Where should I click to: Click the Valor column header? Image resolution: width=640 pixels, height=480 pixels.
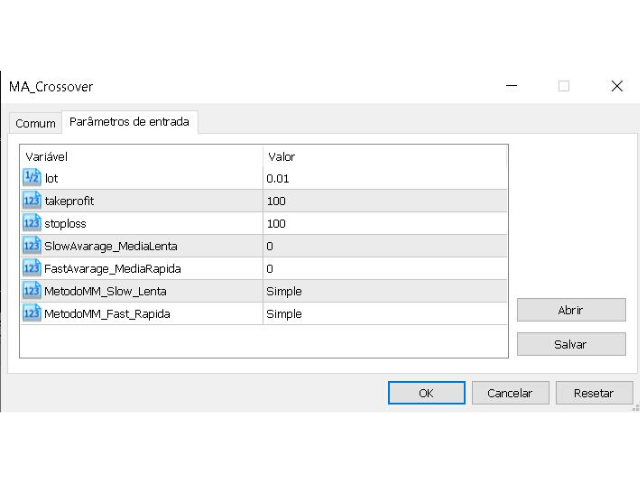(x=385, y=157)
